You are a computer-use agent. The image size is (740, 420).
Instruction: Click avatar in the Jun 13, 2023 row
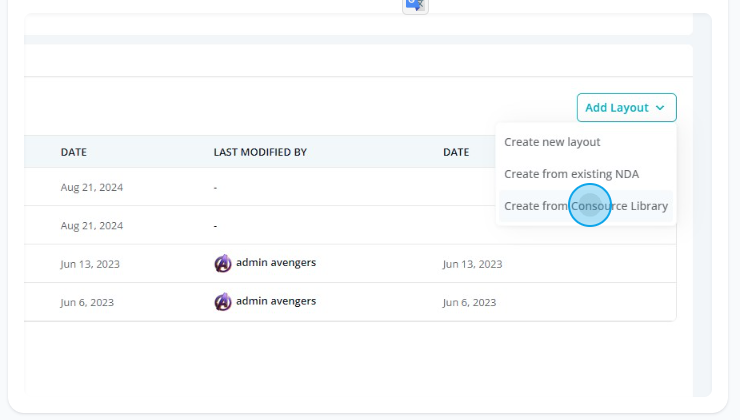click(x=223, y=263)
